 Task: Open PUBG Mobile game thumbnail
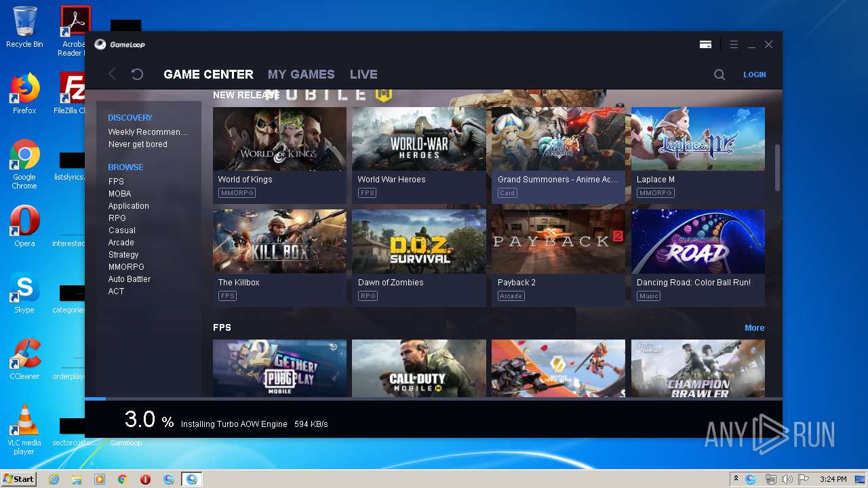(x=279, y=368)
